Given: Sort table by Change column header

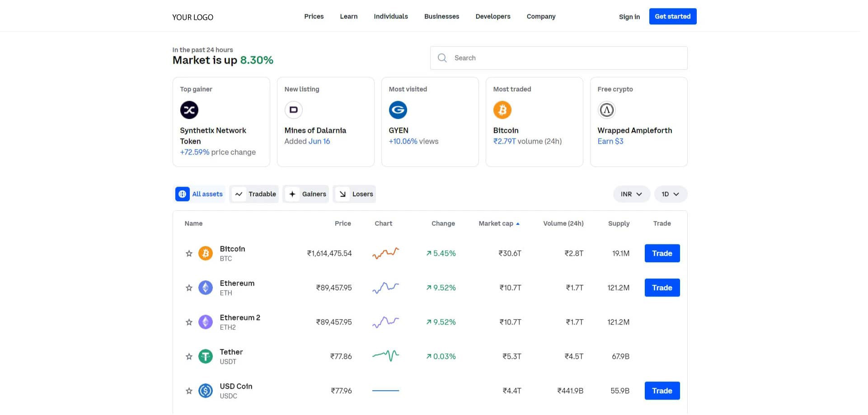Looking at the screenshot, I should [443, 223].
